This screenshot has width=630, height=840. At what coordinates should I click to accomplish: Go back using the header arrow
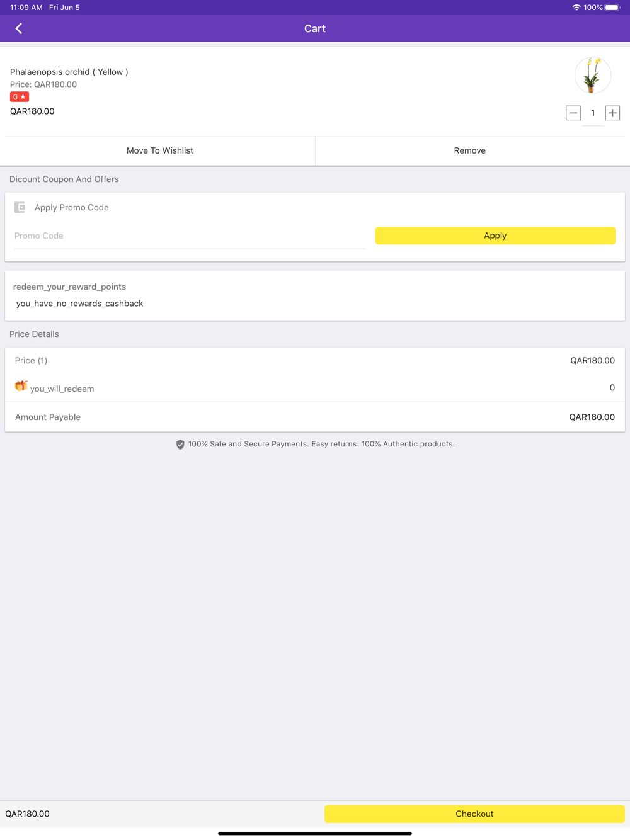[19, 28]
